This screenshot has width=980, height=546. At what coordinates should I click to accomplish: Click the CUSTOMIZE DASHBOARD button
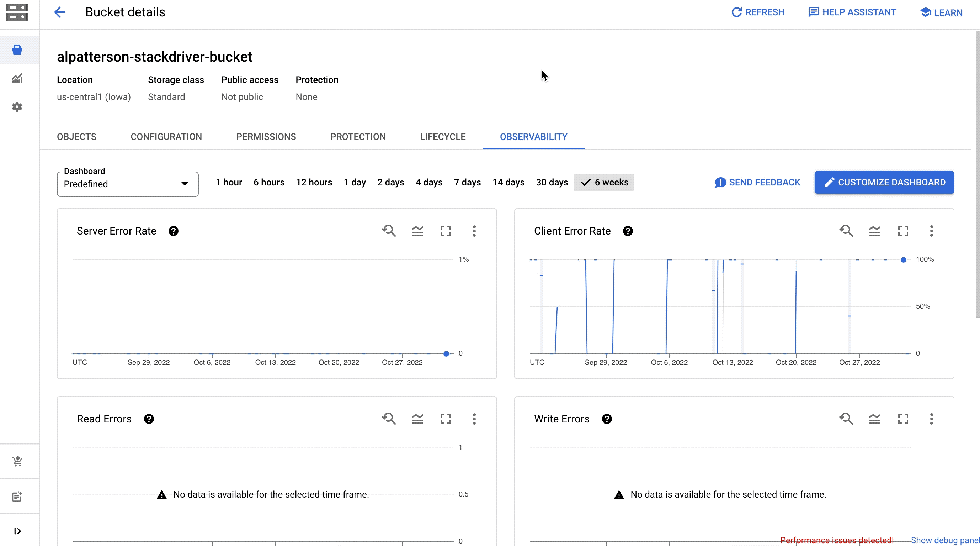point(885,182)
